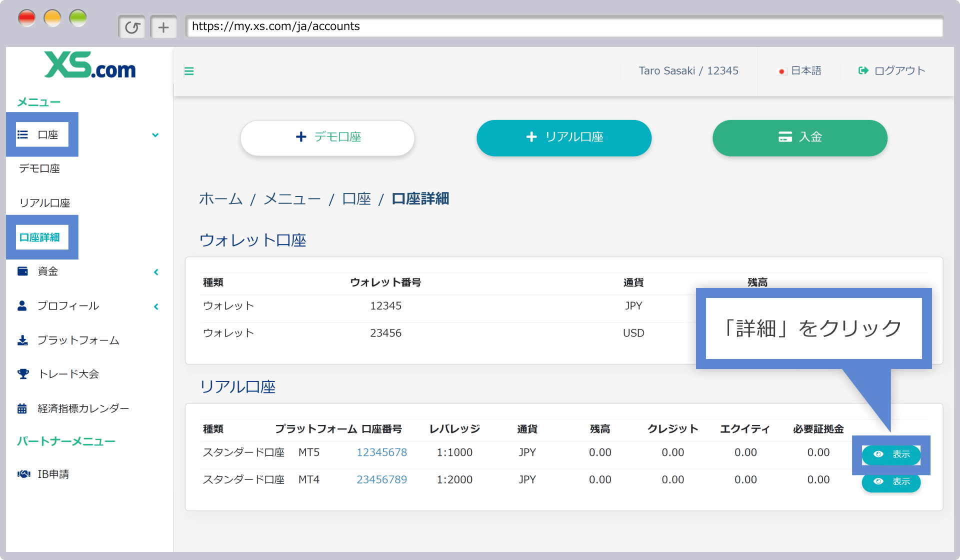Click 必要証拠金 column header

click(x=818, y=429)
